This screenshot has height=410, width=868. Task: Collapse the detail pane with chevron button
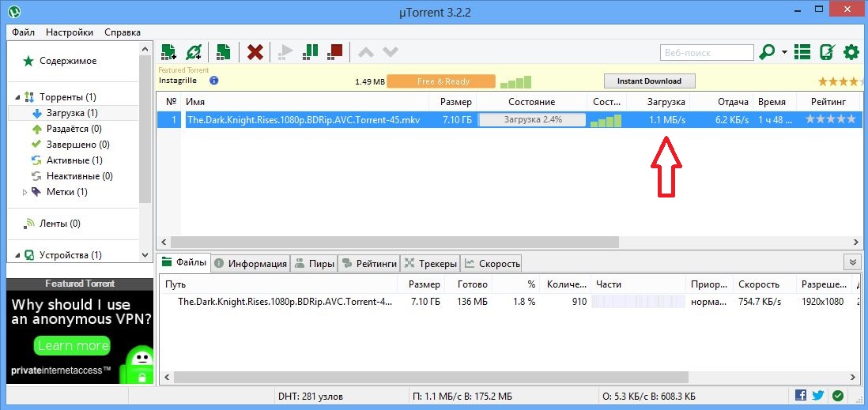coord(851,261)
